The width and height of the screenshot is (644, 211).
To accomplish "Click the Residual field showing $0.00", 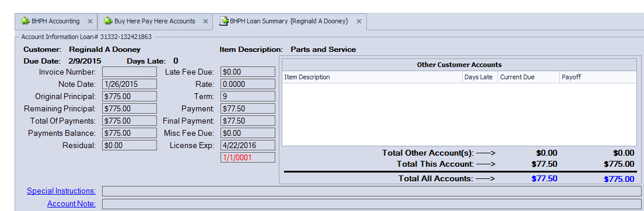I will pos(129,145).
